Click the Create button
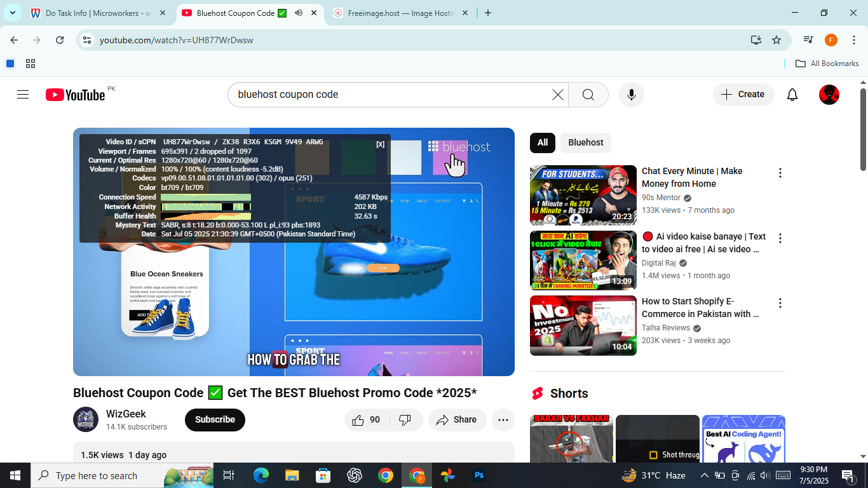This screenshot has width=868, height=488. (743, 95)
